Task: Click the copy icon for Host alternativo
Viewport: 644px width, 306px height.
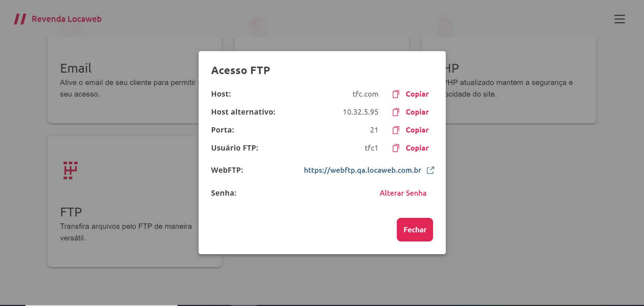Action: [396, 112]
